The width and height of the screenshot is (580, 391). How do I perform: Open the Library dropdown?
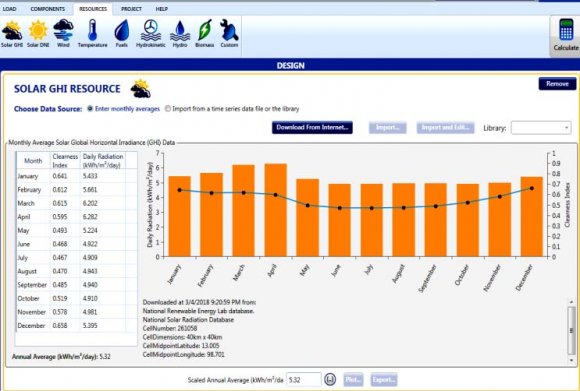[x=541, y=128]
